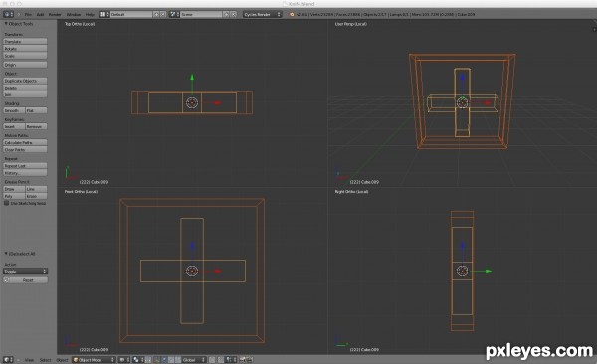Click the Scale button
The width and height of the screenshot is (597, 364).
click(x=25, y=56)
